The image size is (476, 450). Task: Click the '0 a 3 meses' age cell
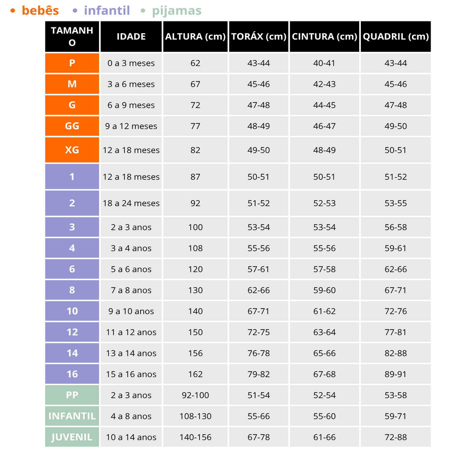(131, 63)
